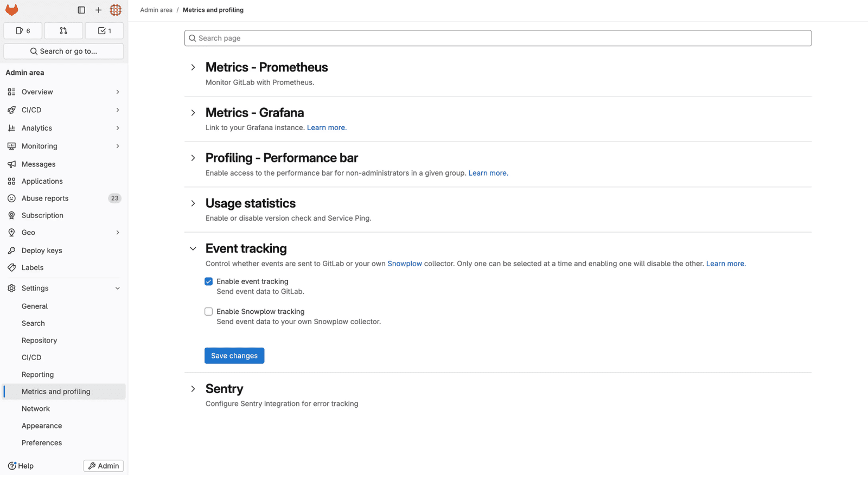This screenshot has width=868, height=488.
Task: Select Appearance from the Settings menu
Action: [42, 425]
